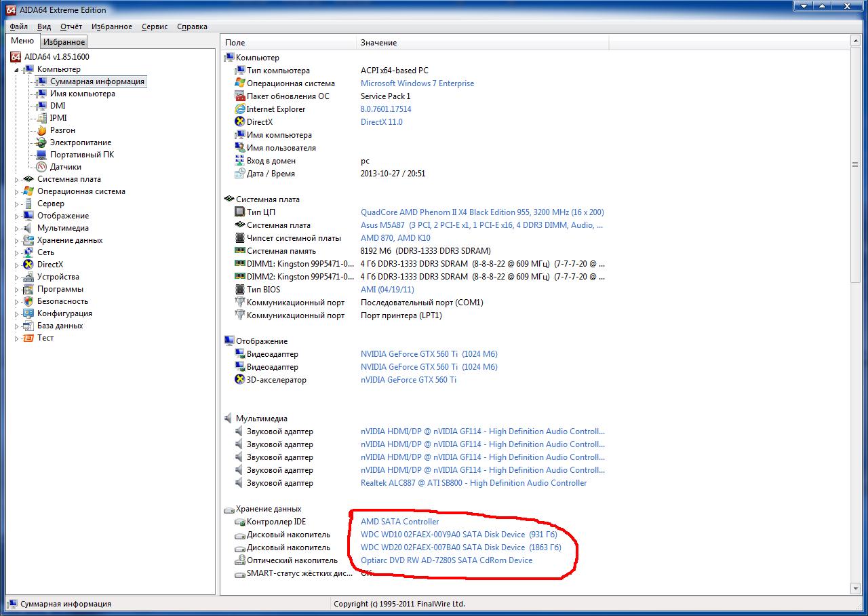Open the AMD 870, AMD K10 link
Image resolution: width=868 pixels, height=616 pixels.
coord(395,238)
